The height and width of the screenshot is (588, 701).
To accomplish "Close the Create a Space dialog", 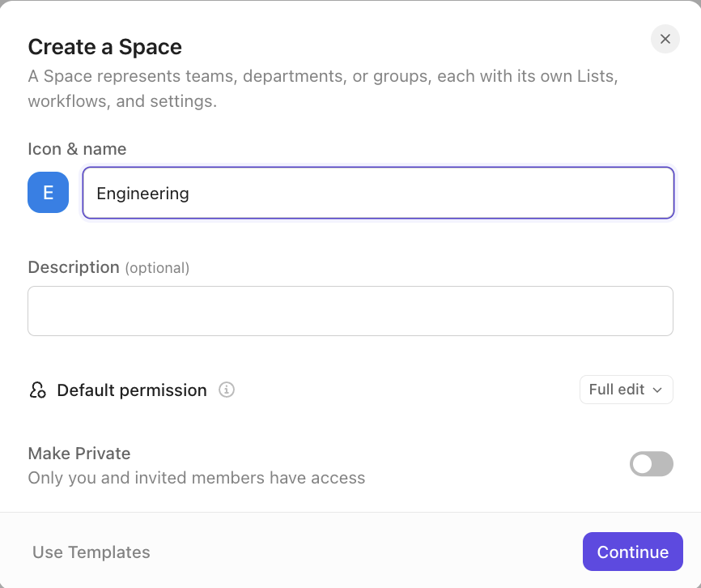I will click(x=665, y=39).
